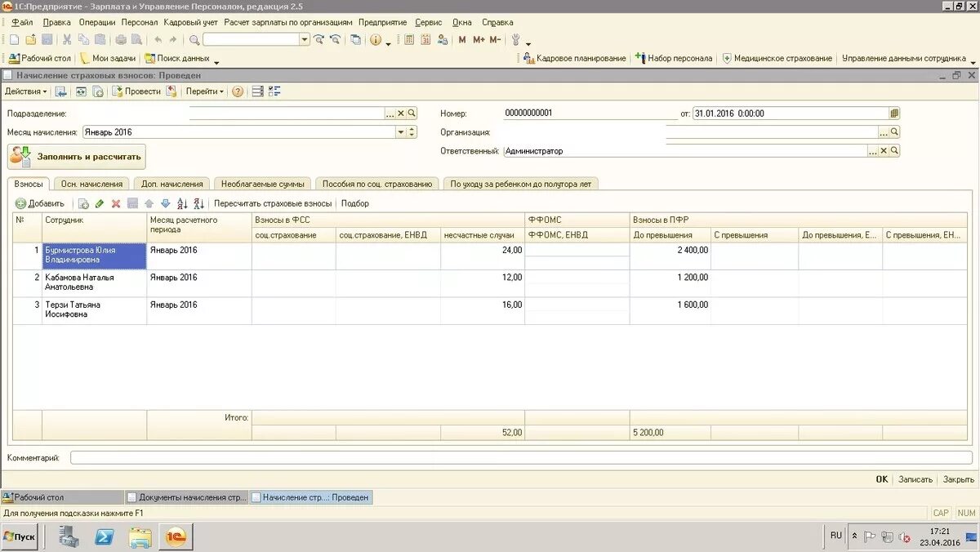Open the Calculator icon

click(409, 39)
